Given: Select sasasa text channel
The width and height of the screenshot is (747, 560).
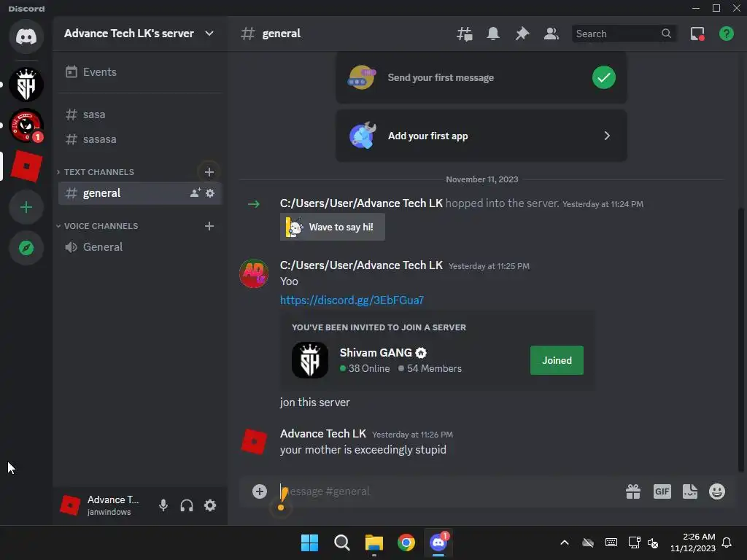Looking at the screenshot, I should (x=139, y=139).
